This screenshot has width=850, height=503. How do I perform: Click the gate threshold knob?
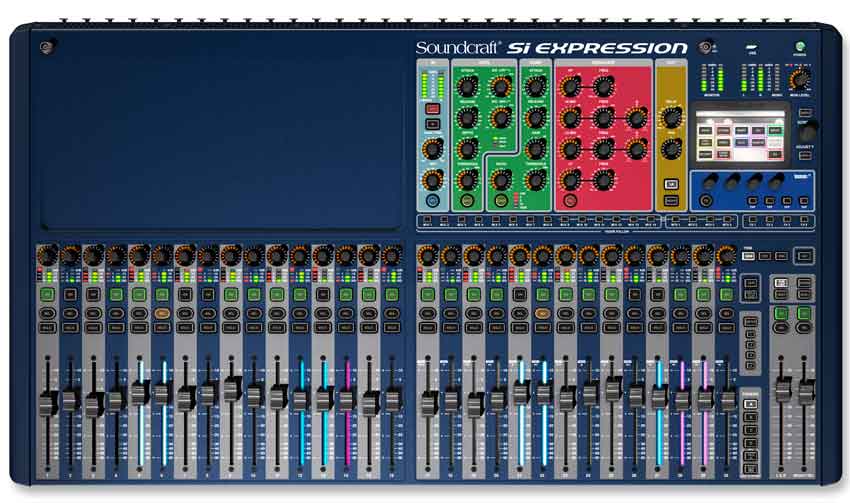pos(467,179)
